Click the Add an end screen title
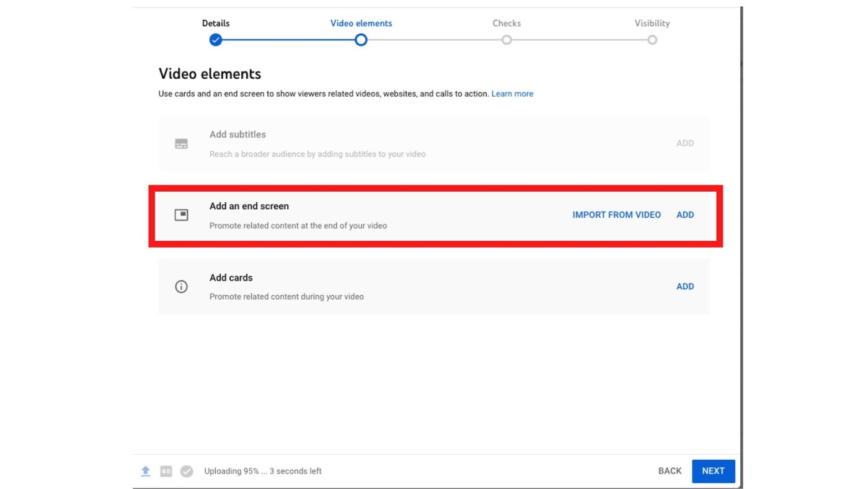The image size is (868, 489). pos(249,206)
